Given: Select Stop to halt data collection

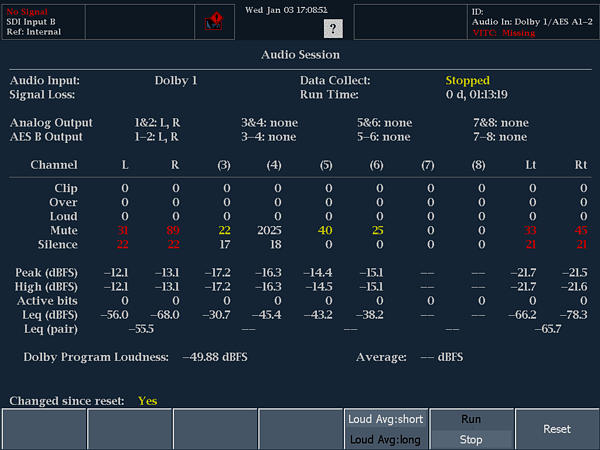Looking at the screenshot, I should [470, 439].
